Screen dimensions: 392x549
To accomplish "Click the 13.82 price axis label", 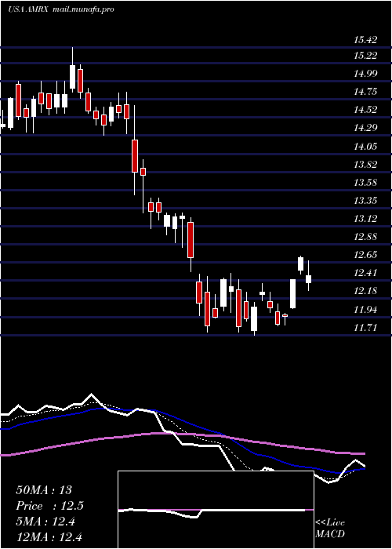I will click(365, 164).
